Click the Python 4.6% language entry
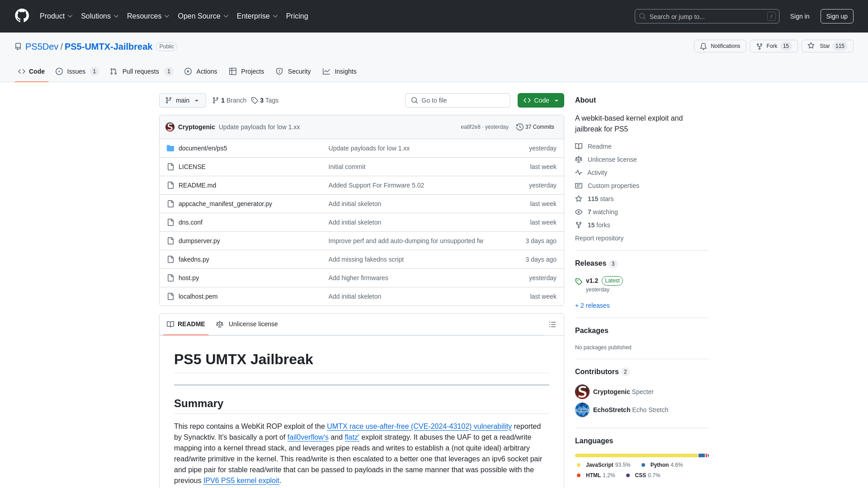 click(x=662, y=465)
